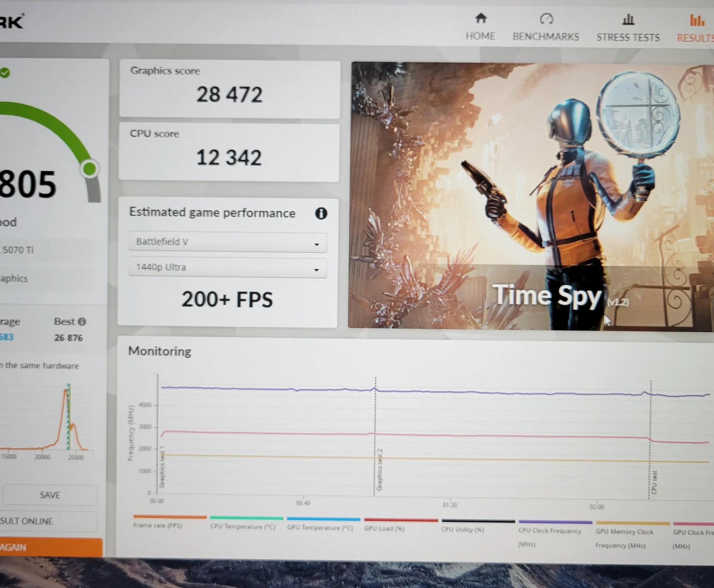
Task: Click the Time Spy preview thumbnail
Action: pyautogui.click(x=531, y=197)
